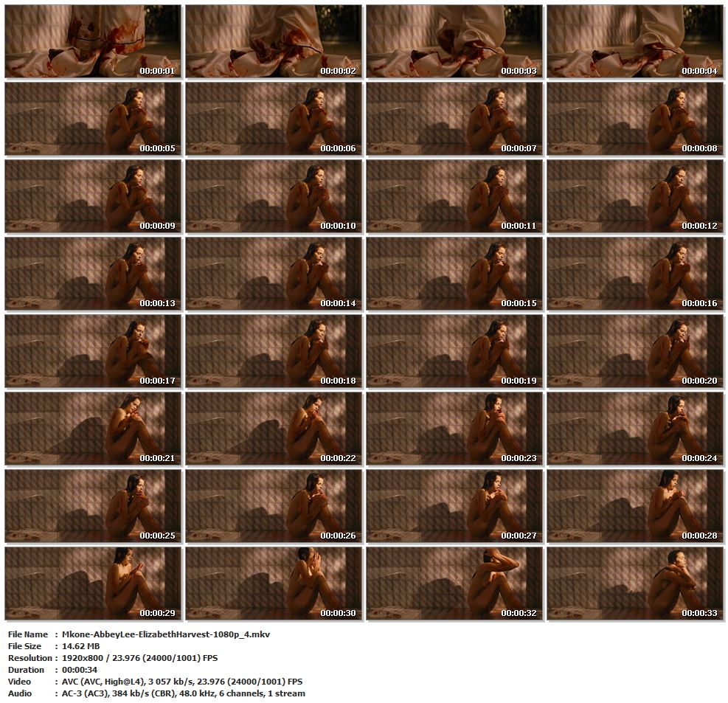Select the thumbnail stamped 00:00:10
The height and width of the screenshot is (703, 728).
coord(274,196)
